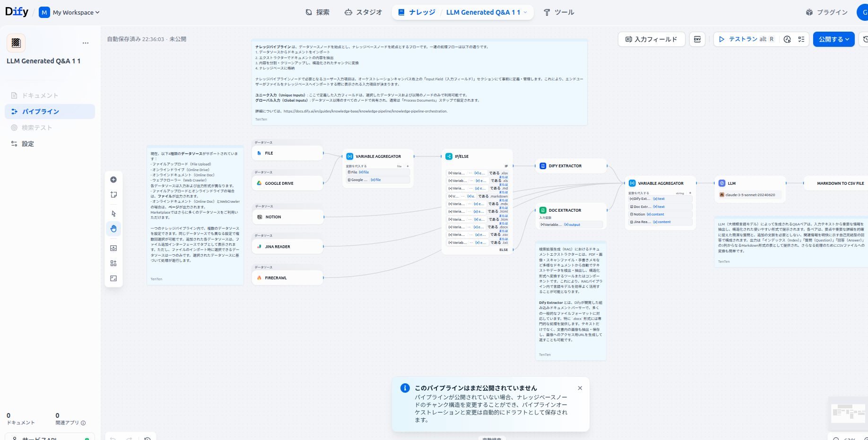Viewport: 868px width, 440px height.
Task: Open 検索テスト in the sidebar
Action: coord(50,128)
